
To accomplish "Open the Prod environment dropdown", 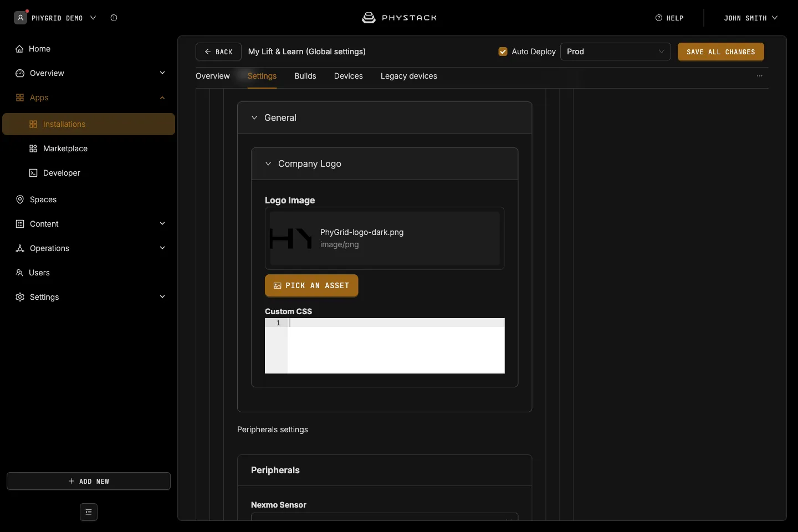I will pos(616,52).
